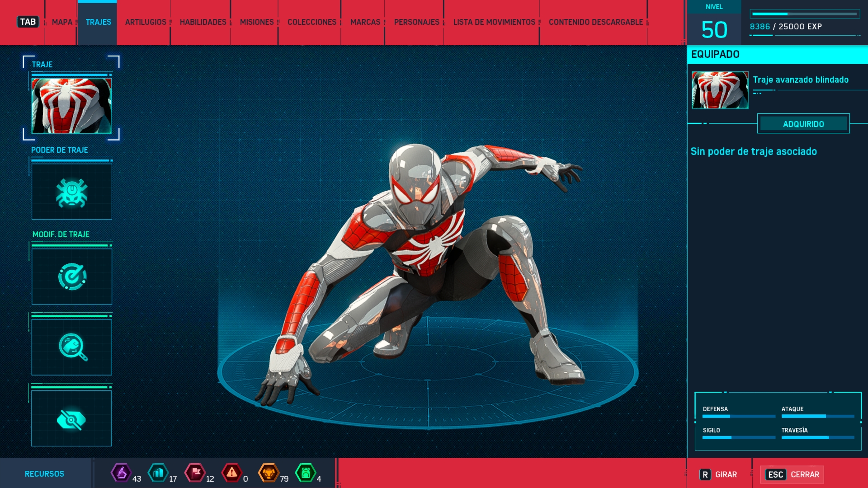Screen dimensions: 868x488
Task: Click the PODER DE TRAJE label
Action: pos(59,150)
